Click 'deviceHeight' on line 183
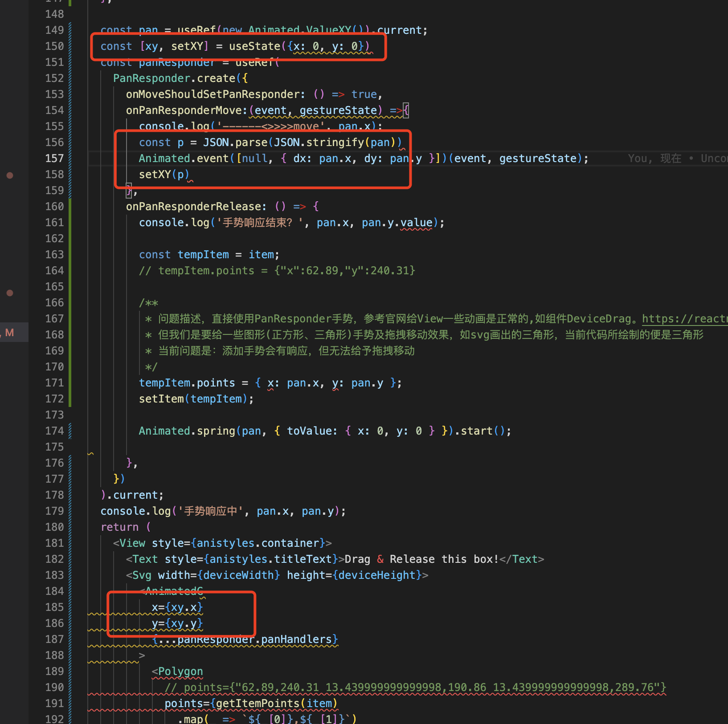Image resolution: width=728 pixels, height=724 pixels. tap(377, 575)
